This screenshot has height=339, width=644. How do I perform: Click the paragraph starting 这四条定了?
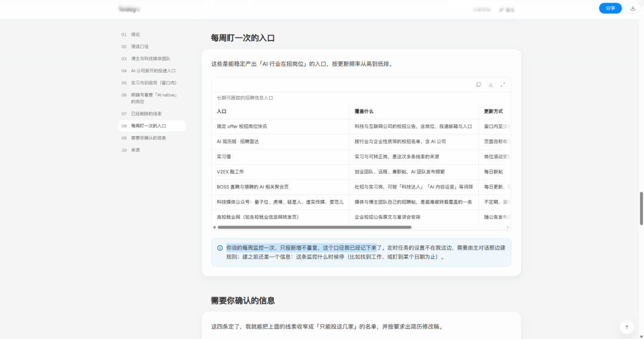point(327,326)
